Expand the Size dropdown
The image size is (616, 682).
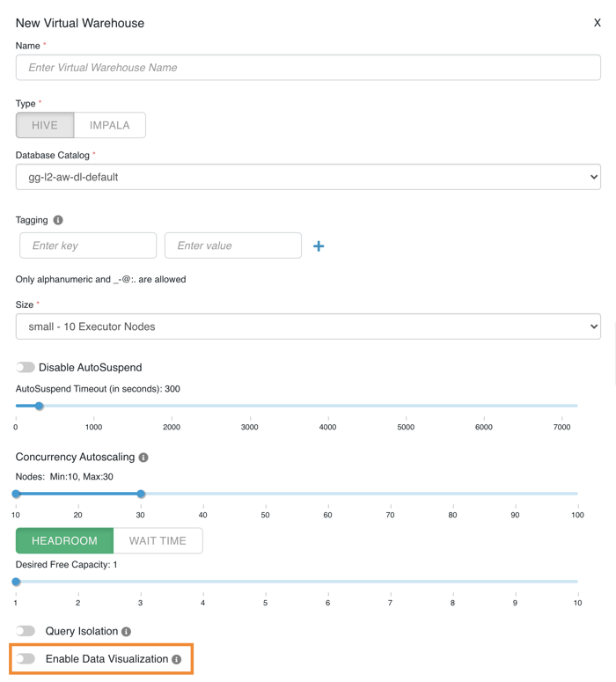(x=308, y=326)
